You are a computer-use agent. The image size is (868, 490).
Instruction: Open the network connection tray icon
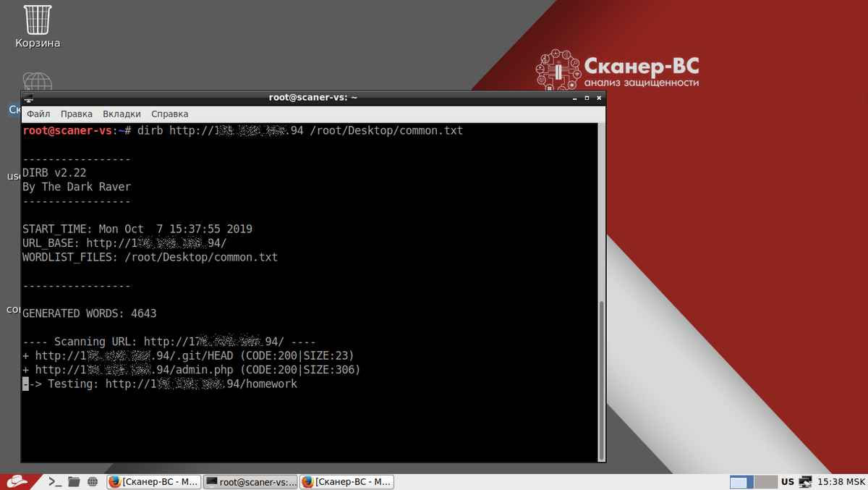tap(806, 482)
